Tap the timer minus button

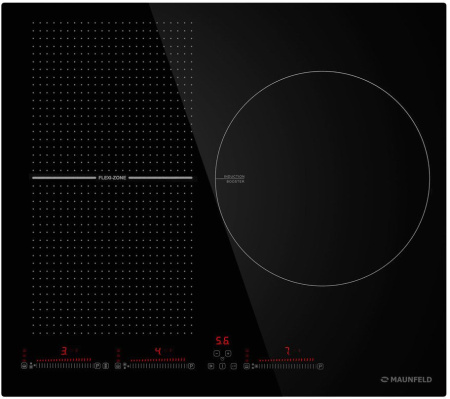tap(217, 353)
